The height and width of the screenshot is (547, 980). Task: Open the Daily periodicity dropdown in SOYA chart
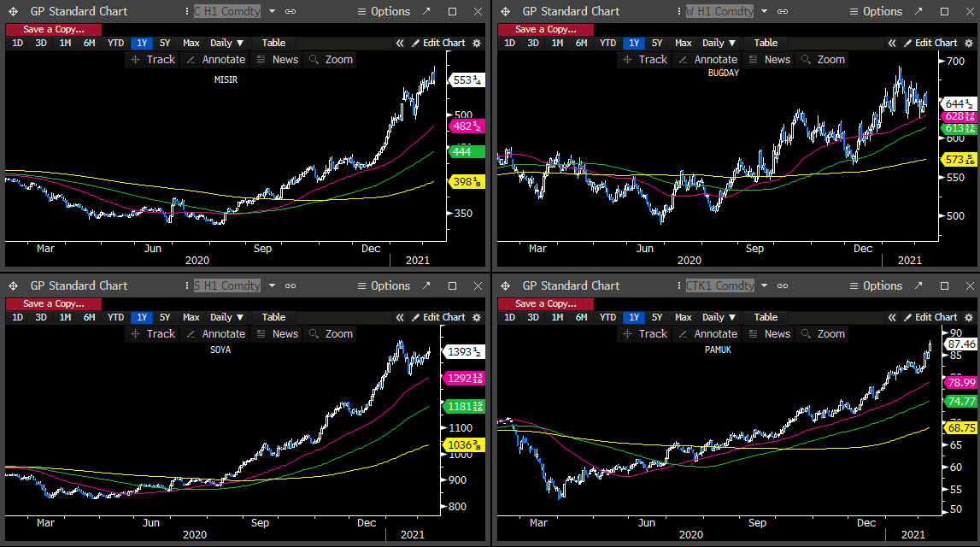pos(227,318)
